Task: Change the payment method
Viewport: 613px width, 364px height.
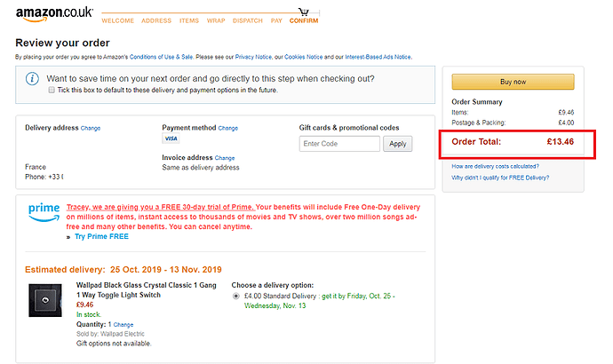Action: [228, 128]
